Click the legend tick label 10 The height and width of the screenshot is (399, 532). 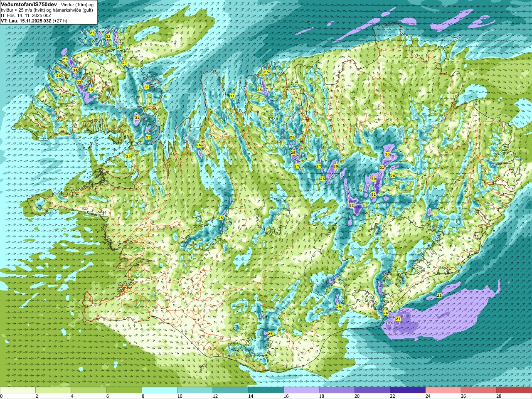click(180, 396)
